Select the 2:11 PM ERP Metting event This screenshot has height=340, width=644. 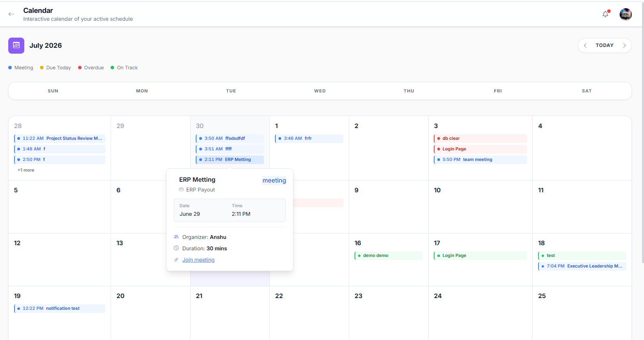(230, 159)
